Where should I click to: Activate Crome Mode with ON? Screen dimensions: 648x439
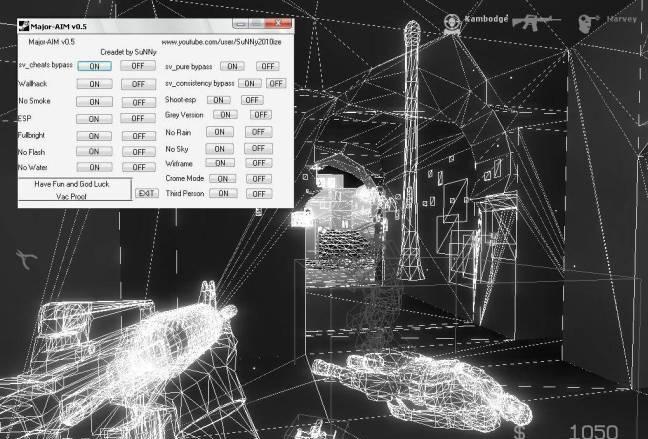point(223,179)
